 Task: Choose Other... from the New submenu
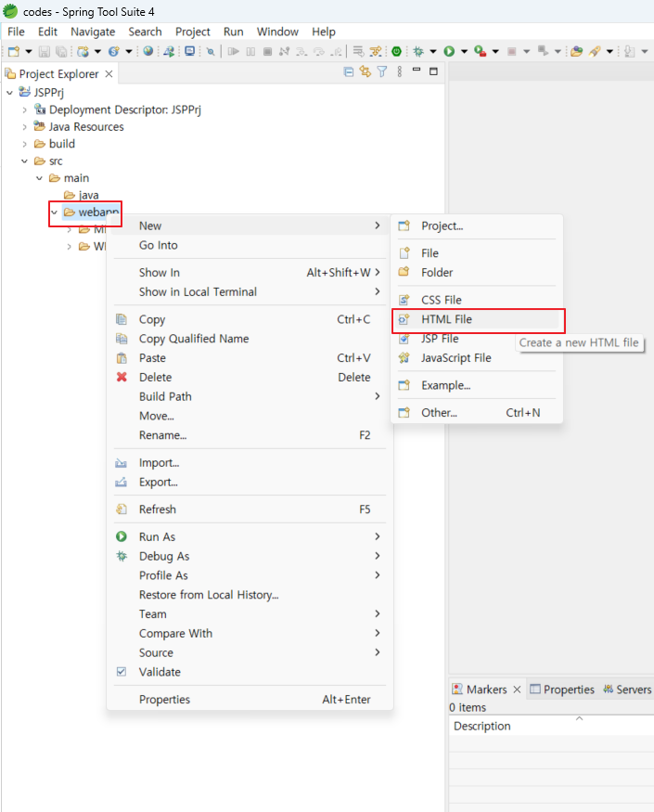pos(477,413)
